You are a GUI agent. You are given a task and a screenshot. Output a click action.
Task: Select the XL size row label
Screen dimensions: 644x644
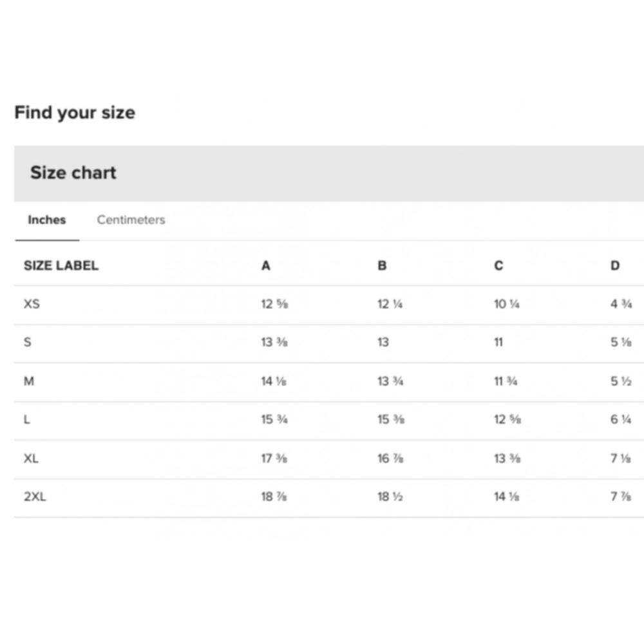[31, 458]
